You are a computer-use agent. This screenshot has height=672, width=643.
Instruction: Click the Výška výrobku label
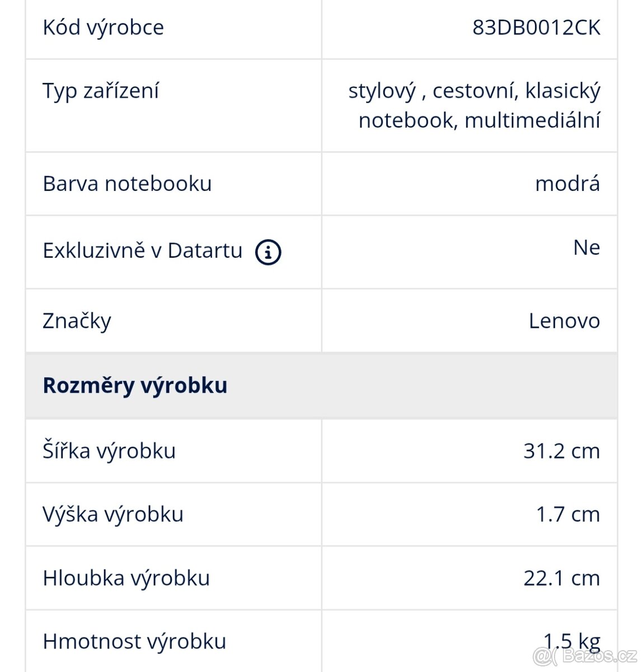[x=113, y=514]
